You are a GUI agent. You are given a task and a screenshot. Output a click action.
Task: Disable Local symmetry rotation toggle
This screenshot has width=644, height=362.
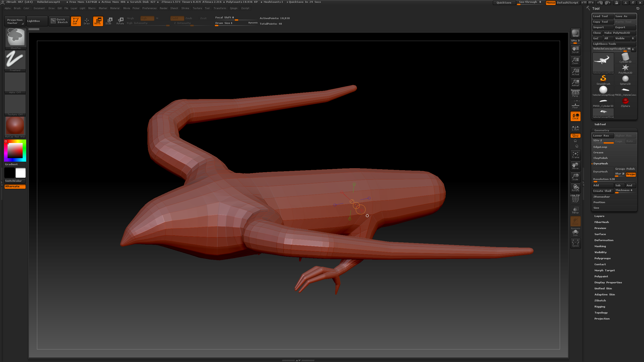coord(575,116)
